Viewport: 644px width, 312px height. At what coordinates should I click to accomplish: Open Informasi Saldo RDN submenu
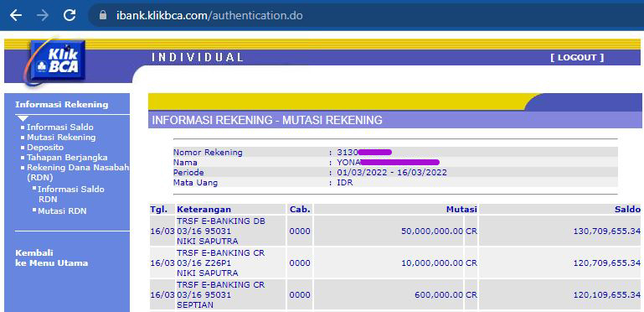click(x=70, y=194)
